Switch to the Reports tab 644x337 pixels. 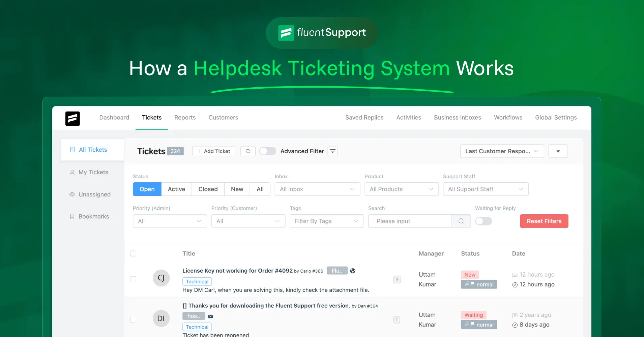[185, 117]
